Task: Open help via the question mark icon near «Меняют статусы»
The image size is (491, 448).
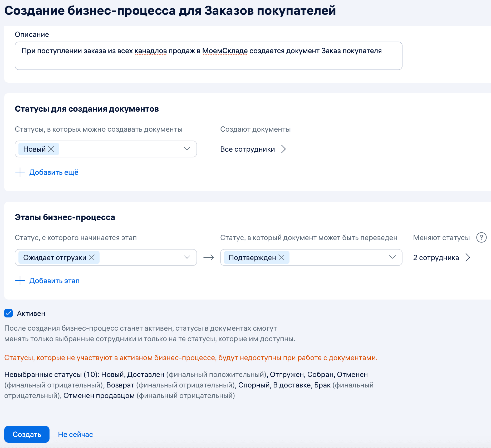Action: [x=482, y=237]
